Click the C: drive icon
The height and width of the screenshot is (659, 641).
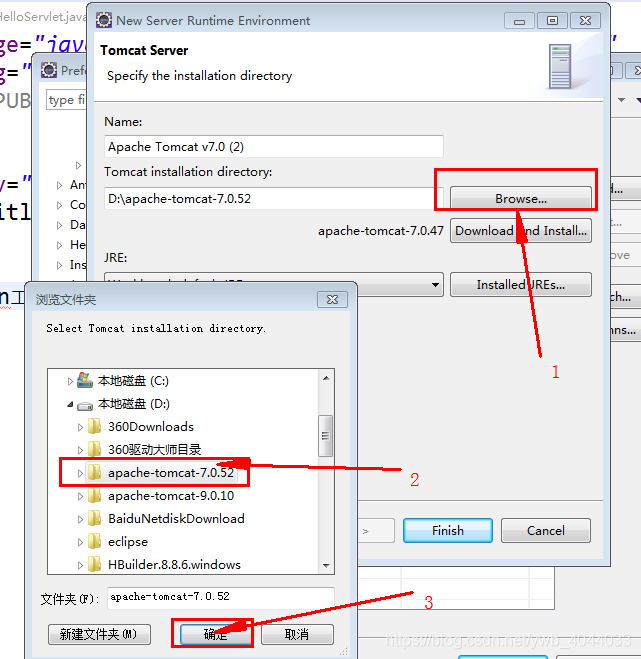coord(85,380)
